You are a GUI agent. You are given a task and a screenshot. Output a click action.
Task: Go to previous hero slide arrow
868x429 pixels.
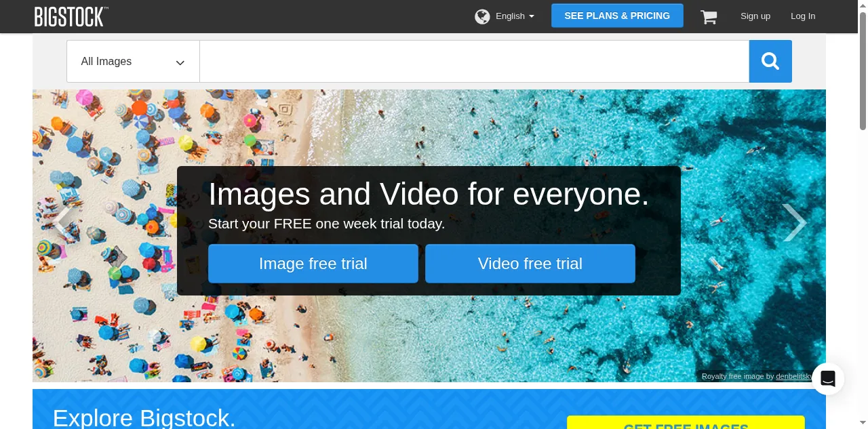coord(64,222)
